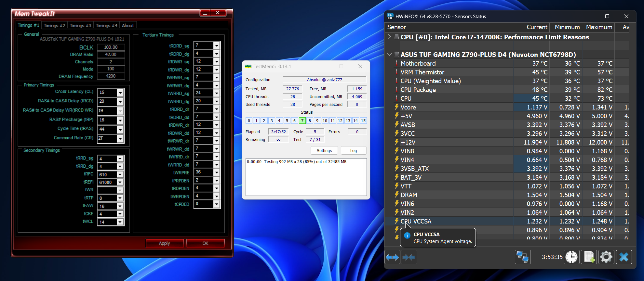
Task: Click DRAM Frequency field 4200
Action: pos(111,76)
